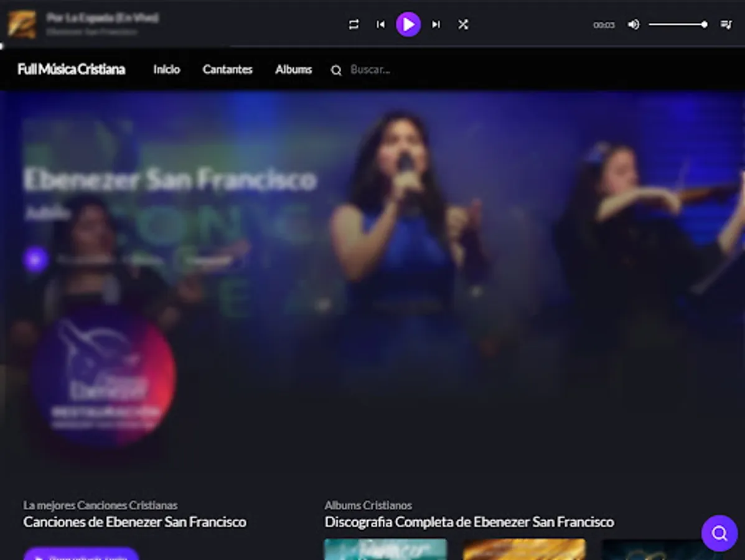This screenshot has height=560, width=745.
Task: Skip to the next track
Action: [436, 24]
